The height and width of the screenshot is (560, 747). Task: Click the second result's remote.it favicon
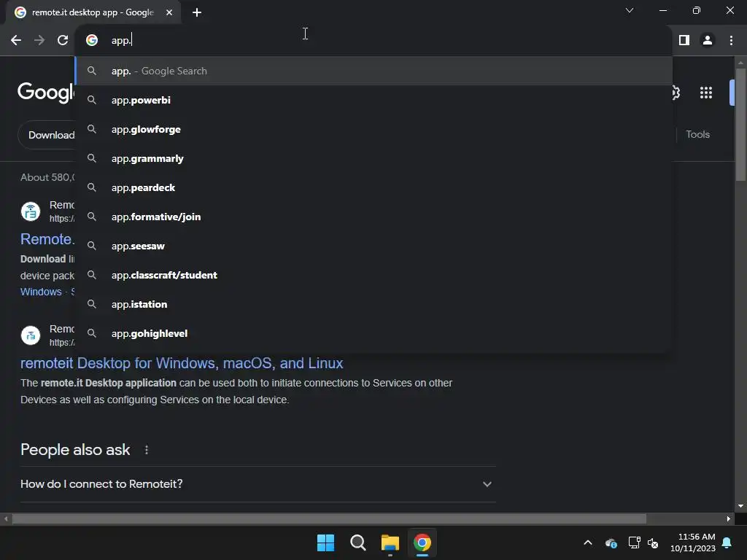click(31, 335)
